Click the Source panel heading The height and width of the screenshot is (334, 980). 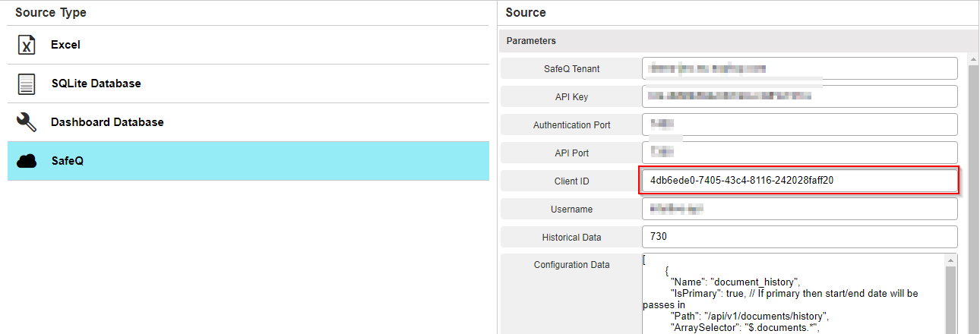tap(526, 13)
